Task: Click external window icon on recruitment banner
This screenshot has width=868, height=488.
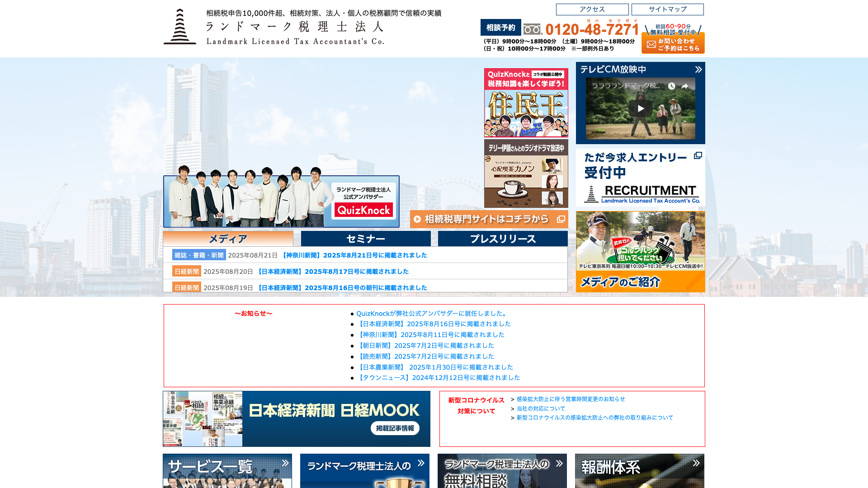Action: click(x=698, y=155)
